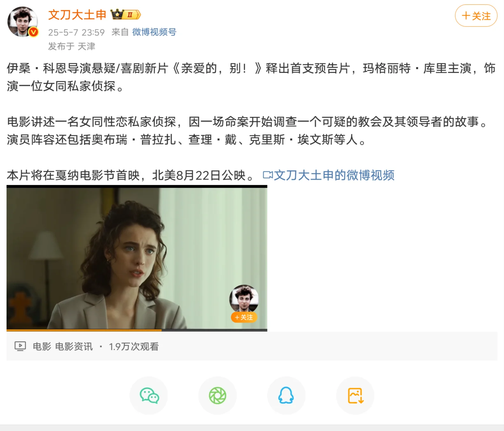The width and height of the screenshot is (504, 431).
Task: Click the video category screen icon
Action: tap(20, 346)
